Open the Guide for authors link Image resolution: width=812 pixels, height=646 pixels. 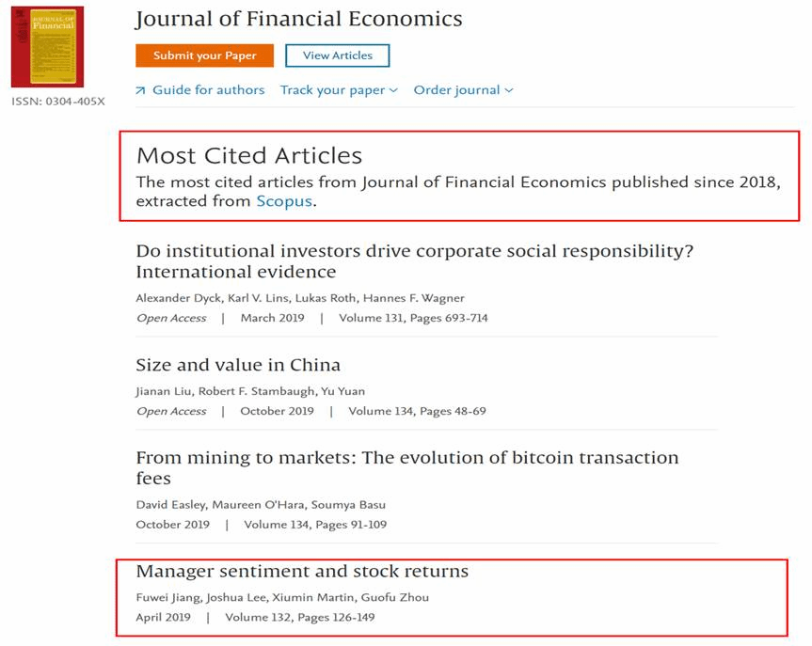[x=208, y=90]
